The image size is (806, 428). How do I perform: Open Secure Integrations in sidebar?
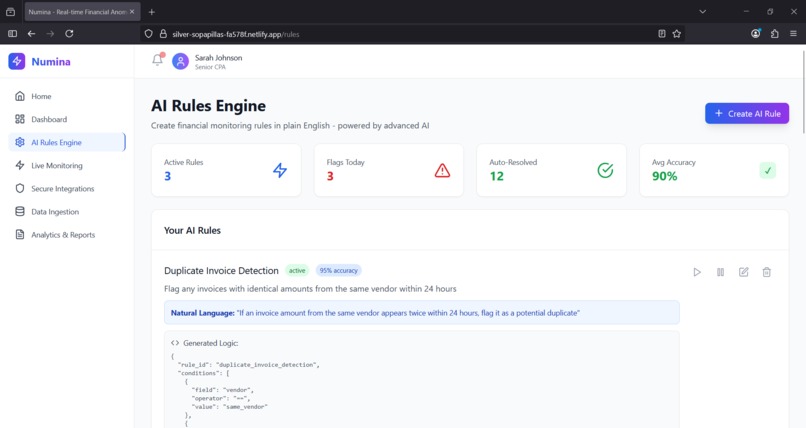pos(67,189)
